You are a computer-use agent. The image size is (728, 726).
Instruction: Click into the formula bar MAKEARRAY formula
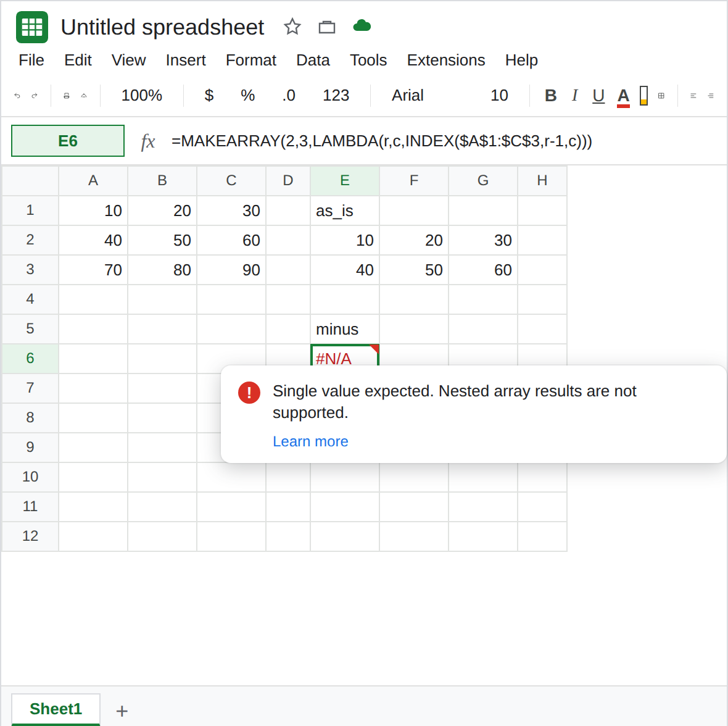(x=382, y=141)
